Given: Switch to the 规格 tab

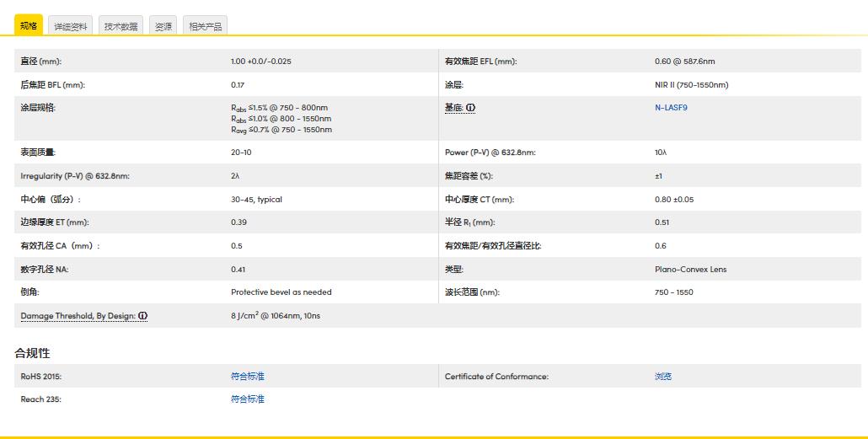Looking at the screenshot, I should pos(29,26).
